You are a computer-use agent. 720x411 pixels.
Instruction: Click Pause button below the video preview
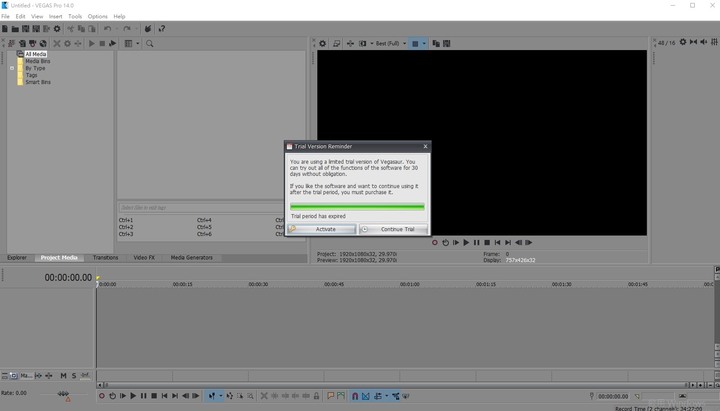(477, 242)
